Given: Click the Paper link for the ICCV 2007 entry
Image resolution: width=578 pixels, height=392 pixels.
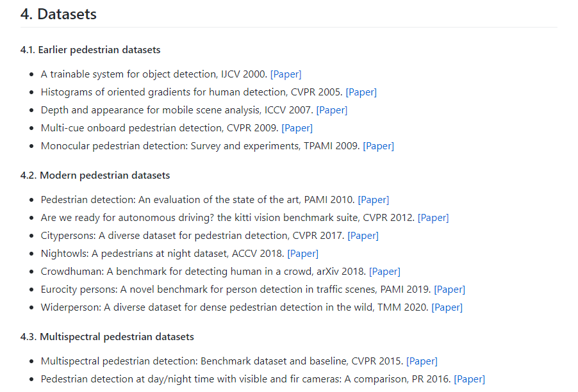Looking at the screenshot, I should (332, 110).
